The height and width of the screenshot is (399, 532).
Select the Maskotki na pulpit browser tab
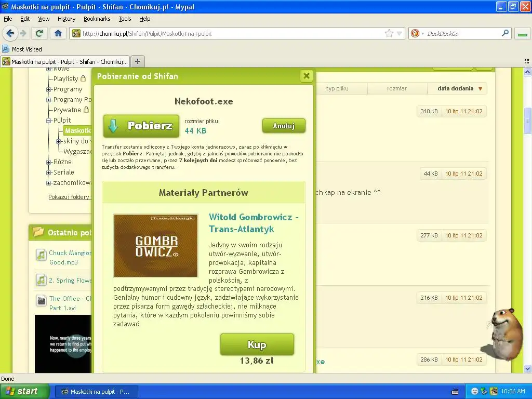click(x=65, y=61)
